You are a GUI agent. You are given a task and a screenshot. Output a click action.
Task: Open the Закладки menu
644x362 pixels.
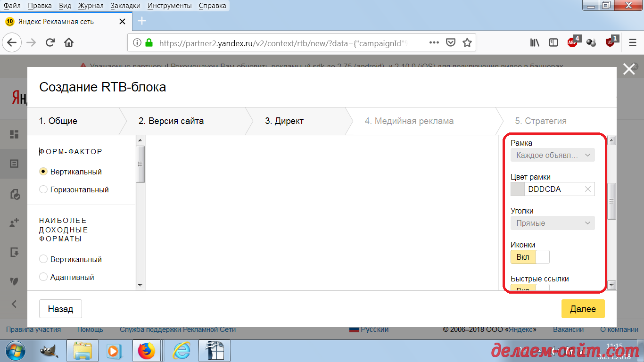click(x=125, y=6)
